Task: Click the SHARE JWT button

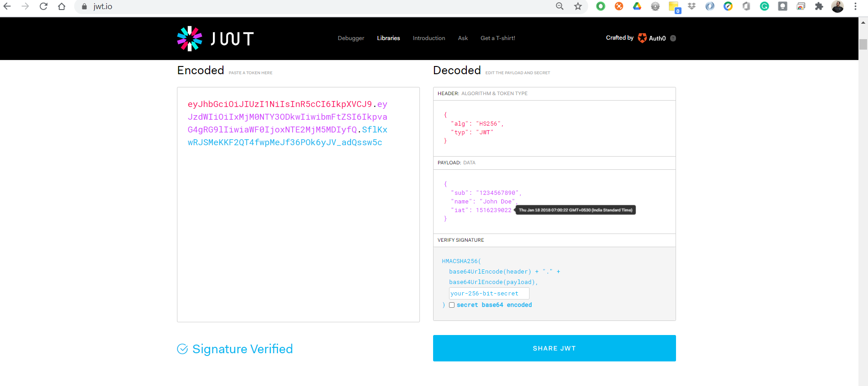Action: pyautogui.click(x=554, y=348)
